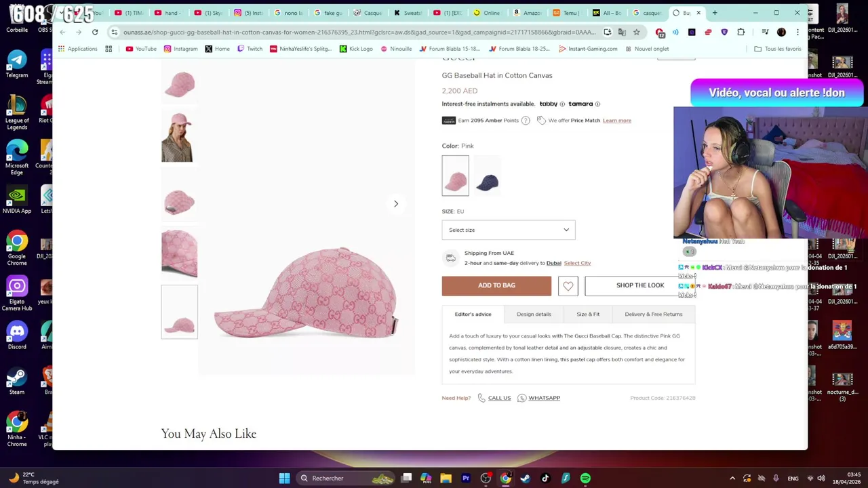Viewport: 868px width, 488px height.
Task: Click the Price Match tag icon
Action: [541, 120]
